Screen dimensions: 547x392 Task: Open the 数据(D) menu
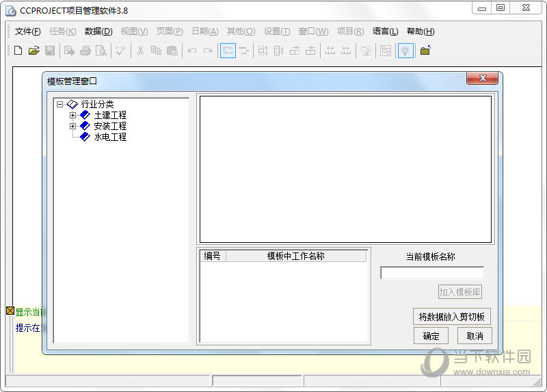pyautogui.click(x=98, y=31)
